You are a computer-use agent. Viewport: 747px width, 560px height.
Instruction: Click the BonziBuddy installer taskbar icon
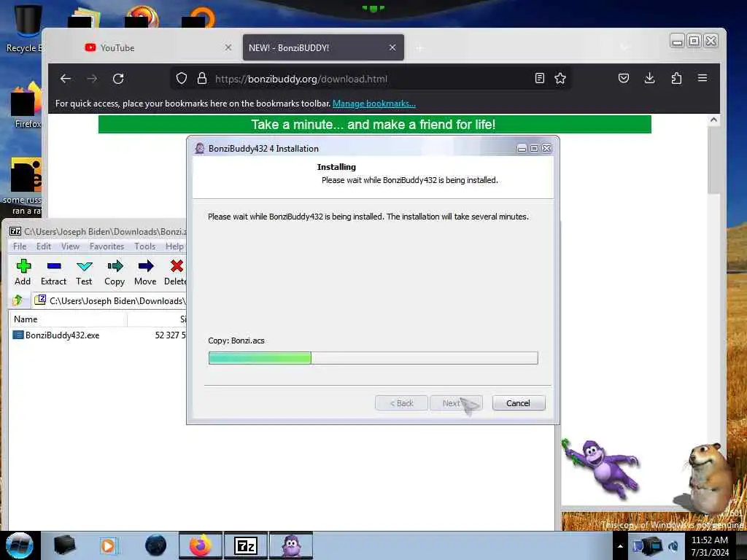(x=292, y=545)
